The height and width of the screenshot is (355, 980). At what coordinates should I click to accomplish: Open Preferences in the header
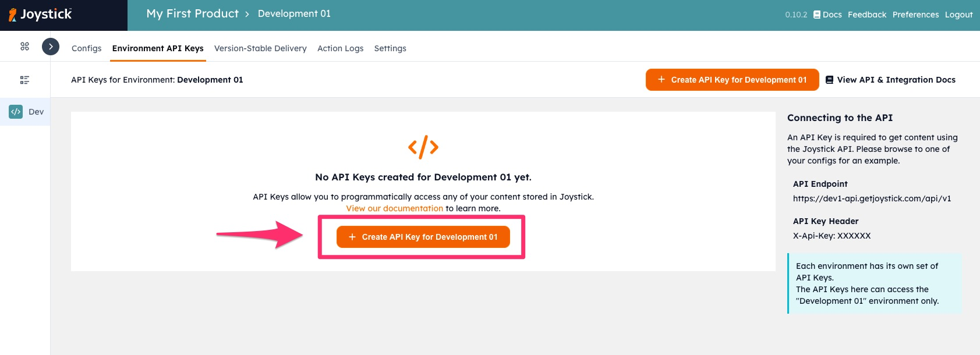coord(916,15)
